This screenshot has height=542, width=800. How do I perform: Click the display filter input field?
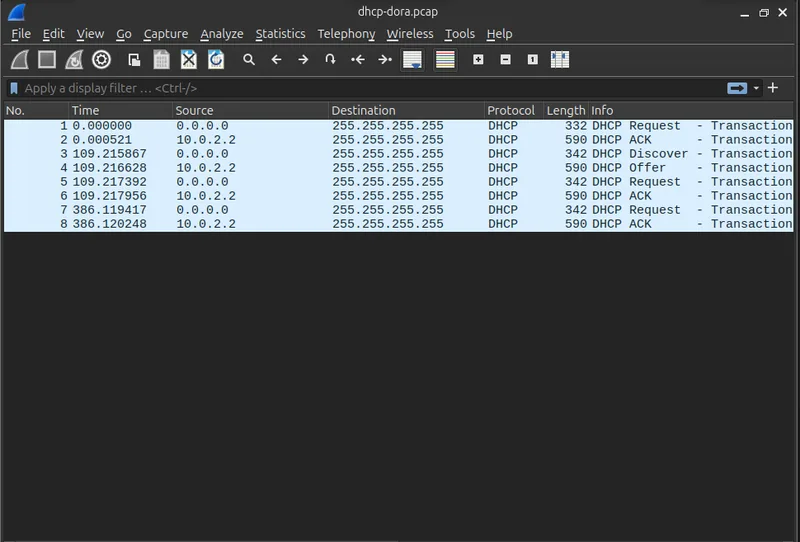[x=372, y=88]
